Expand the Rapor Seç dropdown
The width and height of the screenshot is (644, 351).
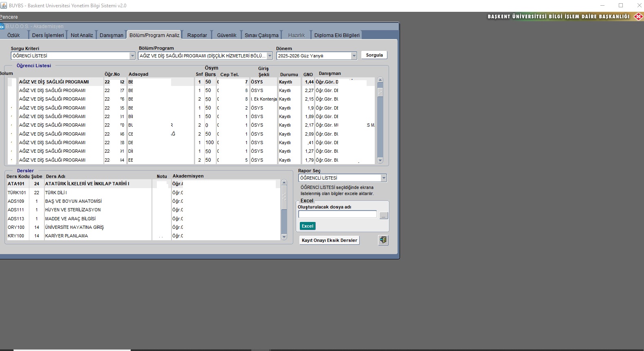[383, 178]
